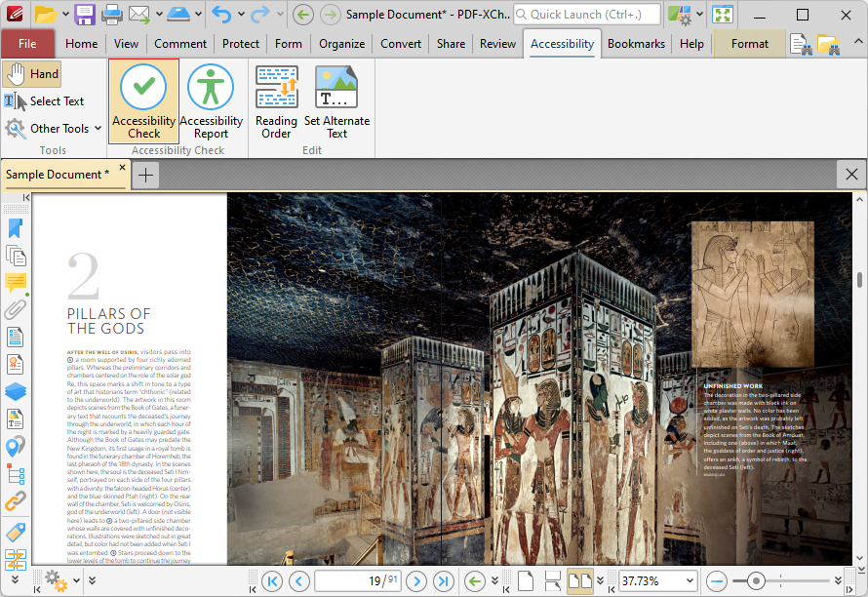Click the Search folder binoculars icon
Viewport: 868px width, 597px height.
click(828, 44)
